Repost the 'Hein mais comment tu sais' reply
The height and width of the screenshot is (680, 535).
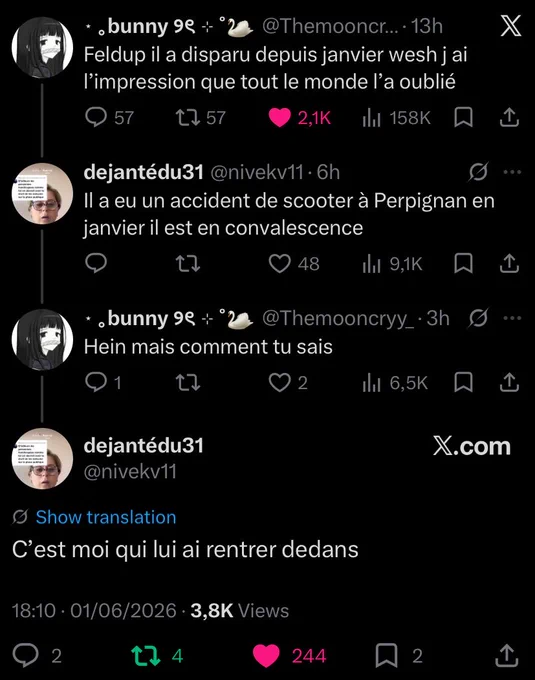[x=188, y=382]
